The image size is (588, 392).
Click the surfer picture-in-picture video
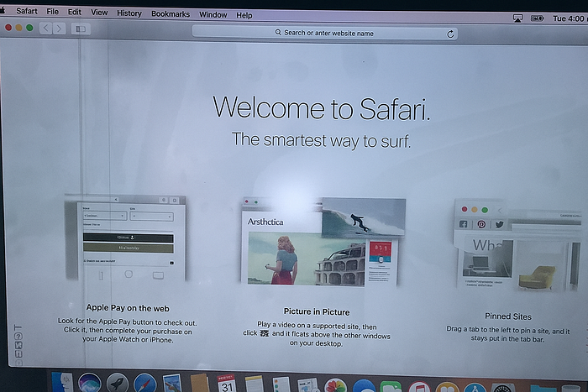coord(364,217)
